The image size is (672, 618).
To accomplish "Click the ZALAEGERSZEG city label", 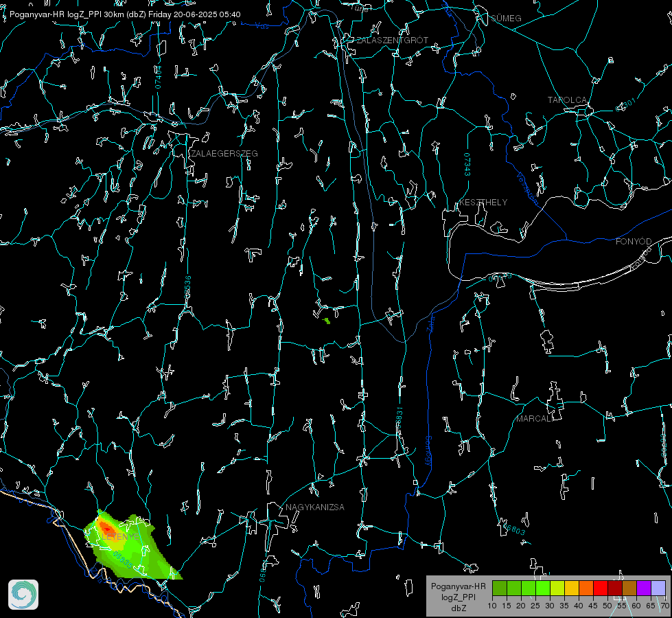I will pos(224,154).
